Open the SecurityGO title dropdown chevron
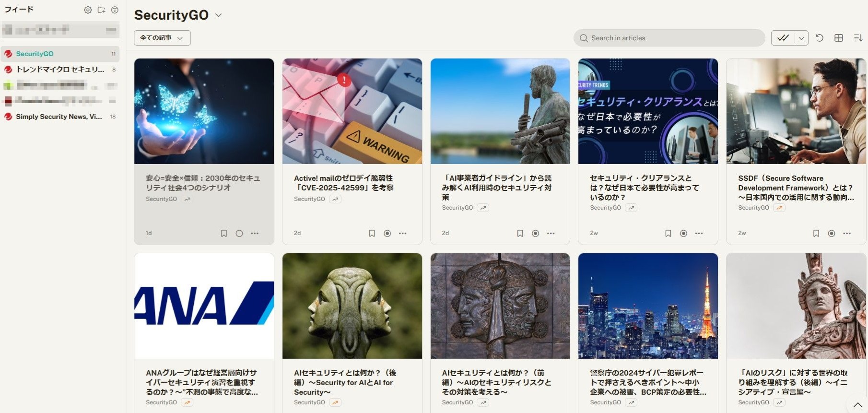The width and height of the screenshot is (868, 413). [x=219, y=15]
